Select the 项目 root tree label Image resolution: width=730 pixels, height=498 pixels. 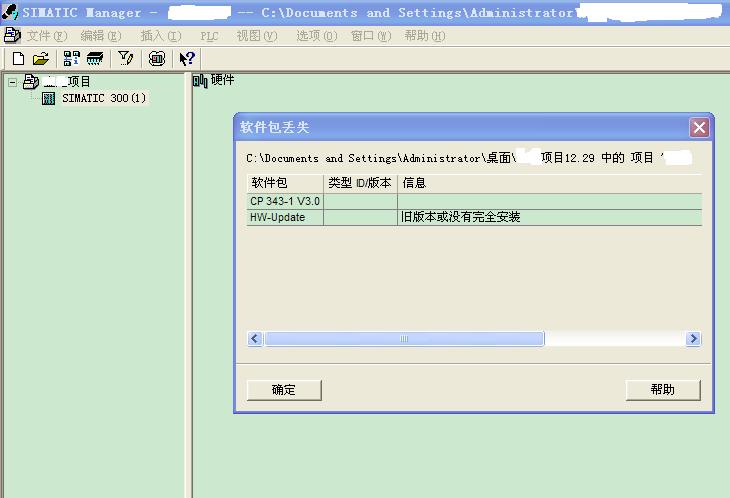point(67,82)
